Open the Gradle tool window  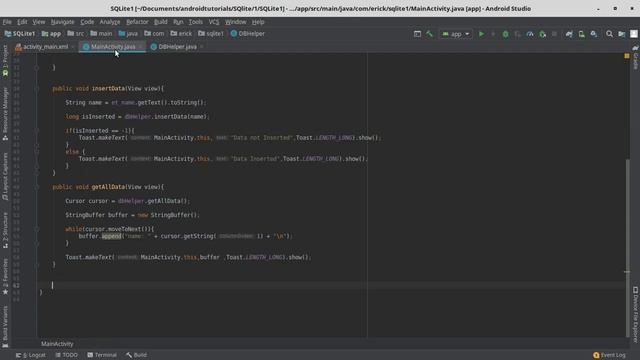636,58
